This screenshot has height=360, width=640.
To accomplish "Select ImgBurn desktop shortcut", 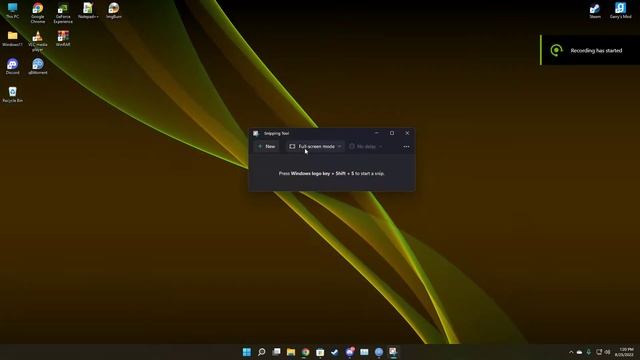I will point(114,11).
